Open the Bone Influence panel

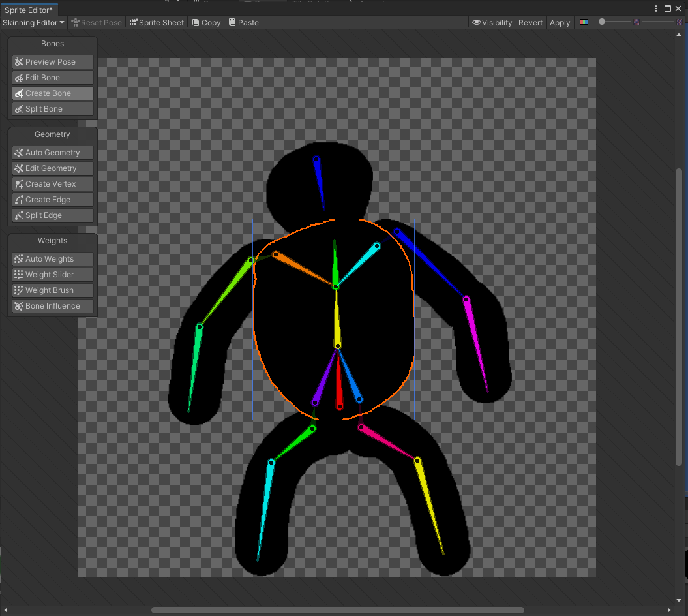52,305
